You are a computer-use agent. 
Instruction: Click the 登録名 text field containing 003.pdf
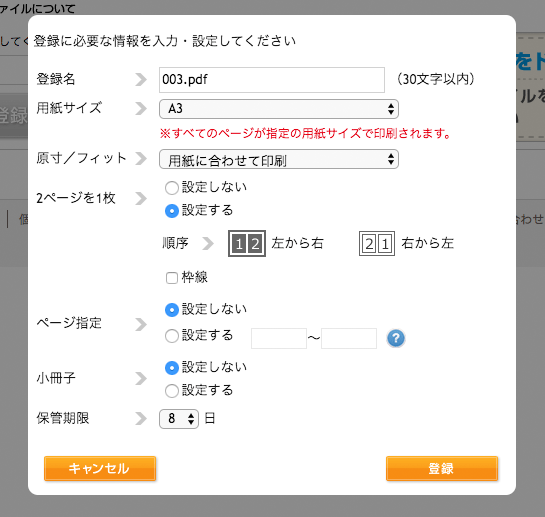(x=272, y=80)
